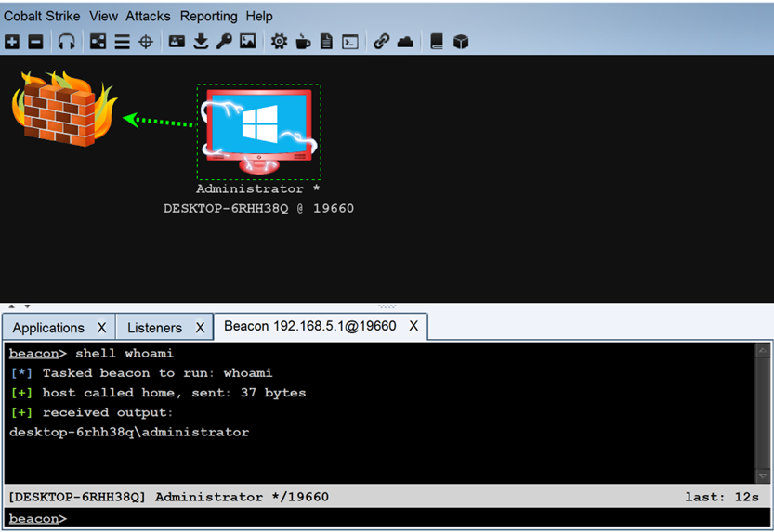Create an MS Office macro document icon

click(x=326, y=42)
